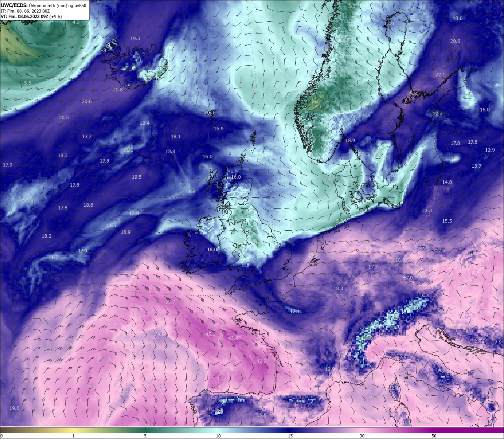Select the 18.6 value label
This screenshot has width=504, height=439.
click(x=88, y=205)
